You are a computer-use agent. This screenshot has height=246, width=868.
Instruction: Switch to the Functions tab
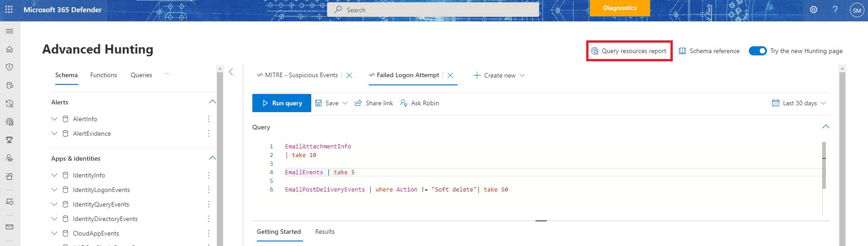pos(103,75)
